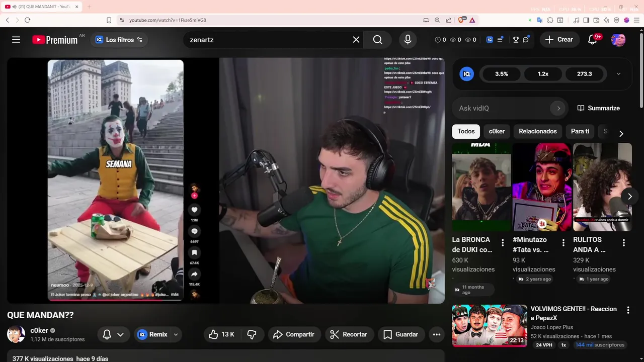Screen dimensions: 644x362
Task: Toggle the browser sidebar panel icon
Action: [586, 20]
